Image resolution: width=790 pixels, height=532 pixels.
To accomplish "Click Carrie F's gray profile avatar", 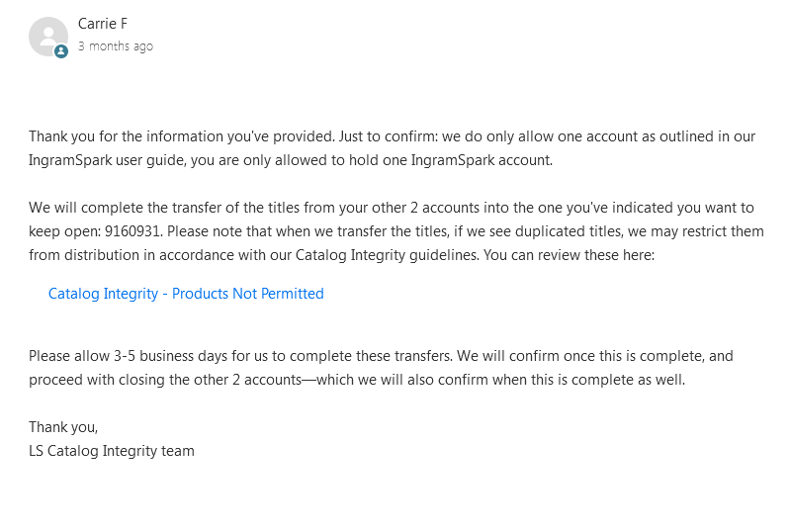I will point(48,37).
